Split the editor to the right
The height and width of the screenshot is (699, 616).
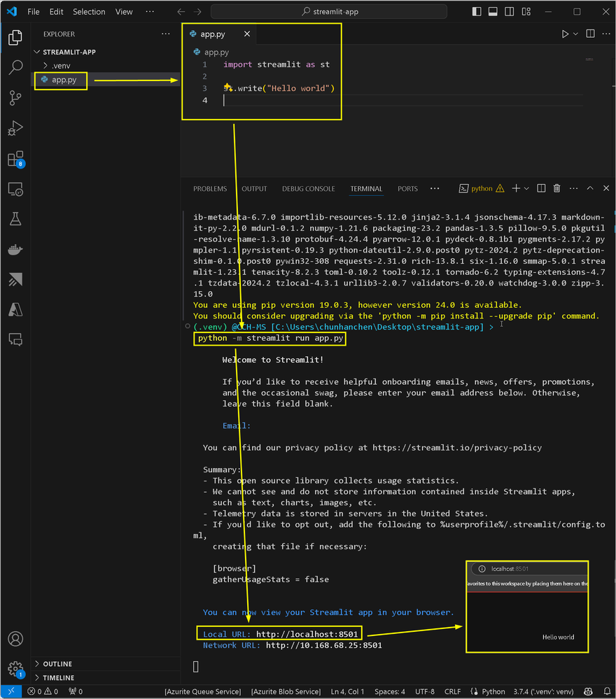pos(590,34)
